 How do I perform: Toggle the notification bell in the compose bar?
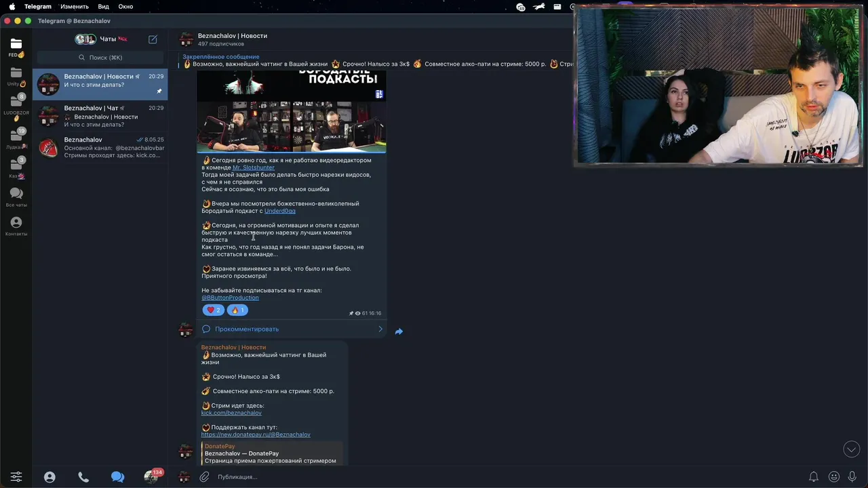pyautogui.click(x=814, y=476)
